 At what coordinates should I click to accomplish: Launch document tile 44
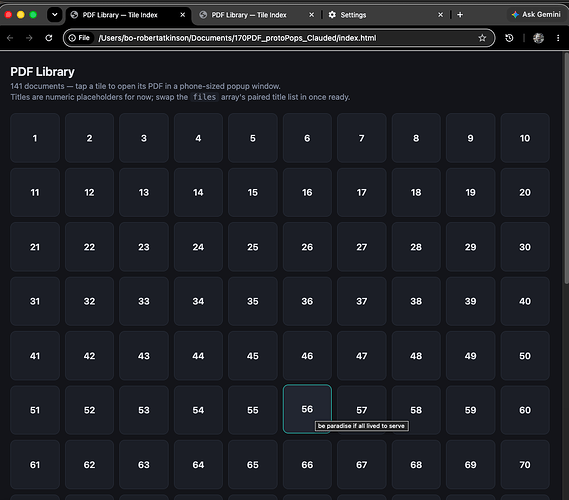pos(198,356)
